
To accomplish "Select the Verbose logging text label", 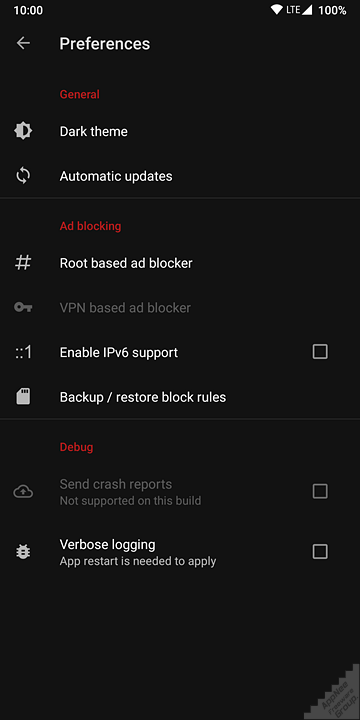I will (x=107, y=545).
